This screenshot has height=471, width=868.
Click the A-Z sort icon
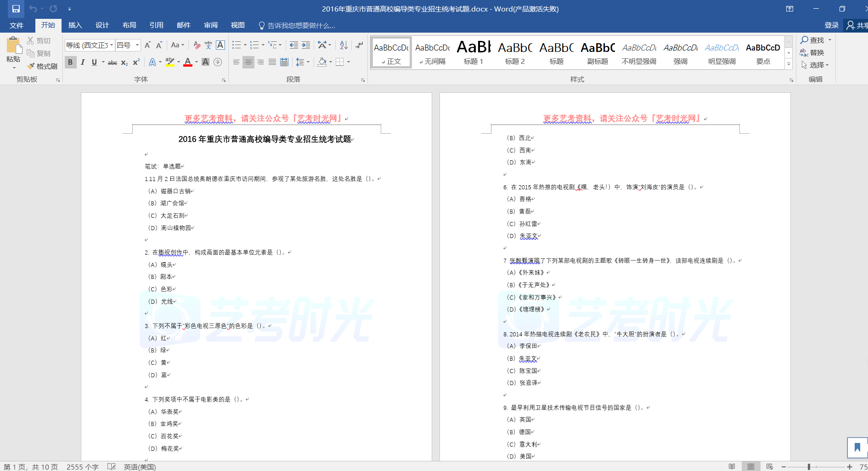[344, 45]
